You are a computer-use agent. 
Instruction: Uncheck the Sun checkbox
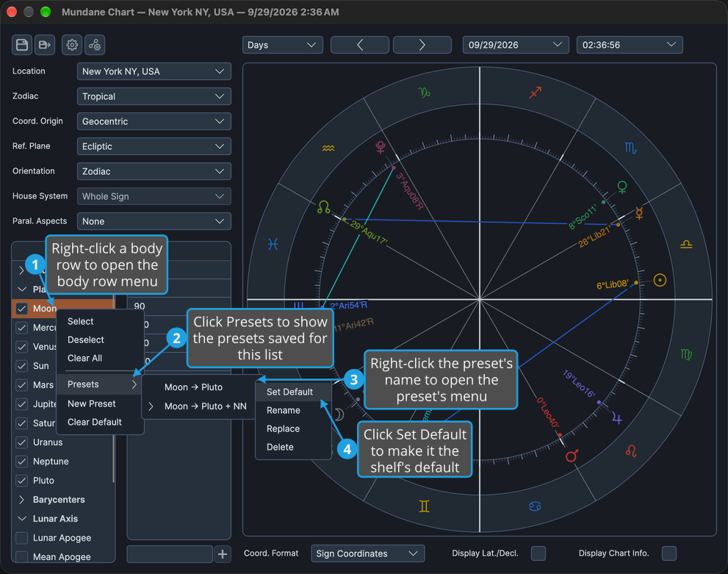(x=22, y=366)
